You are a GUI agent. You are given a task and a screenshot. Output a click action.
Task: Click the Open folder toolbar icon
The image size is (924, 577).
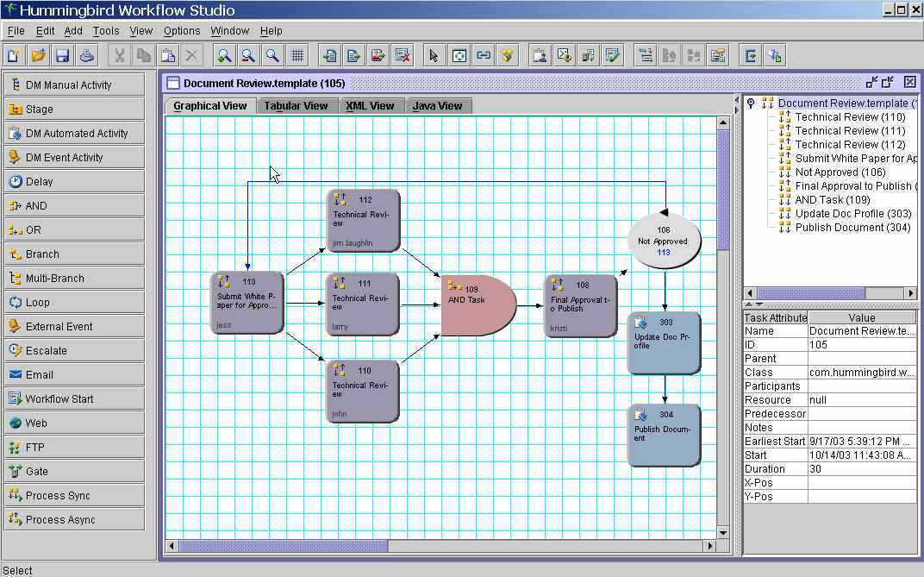(38, 56)
